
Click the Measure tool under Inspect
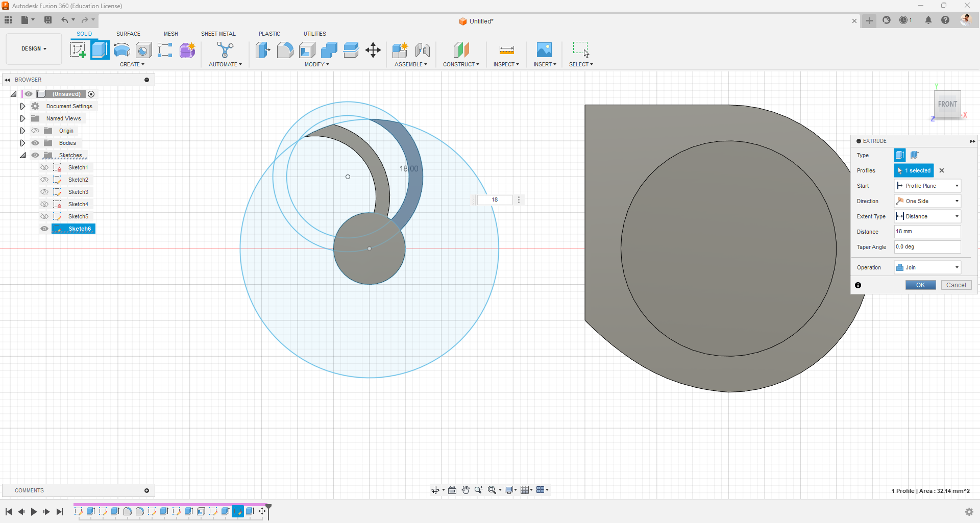click(506, 50)
